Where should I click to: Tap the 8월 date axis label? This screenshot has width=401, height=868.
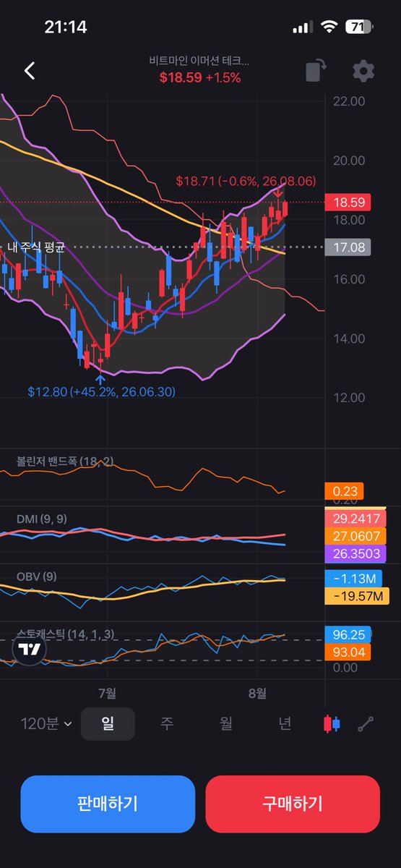point(256,692)
